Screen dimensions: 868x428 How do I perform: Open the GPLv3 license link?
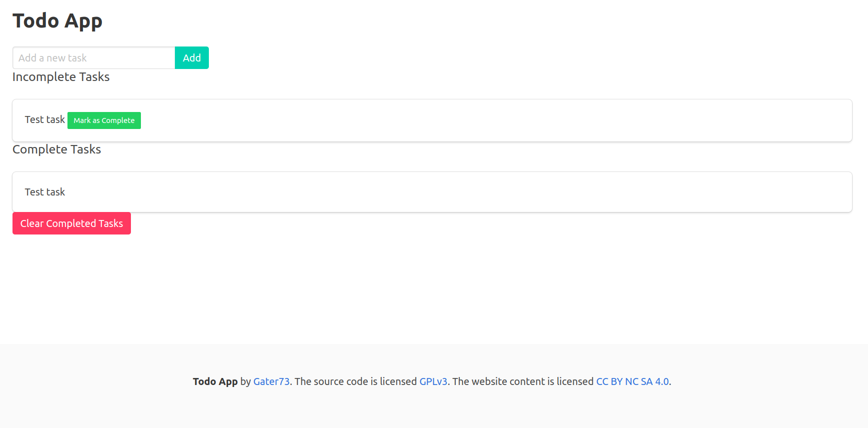433,381
